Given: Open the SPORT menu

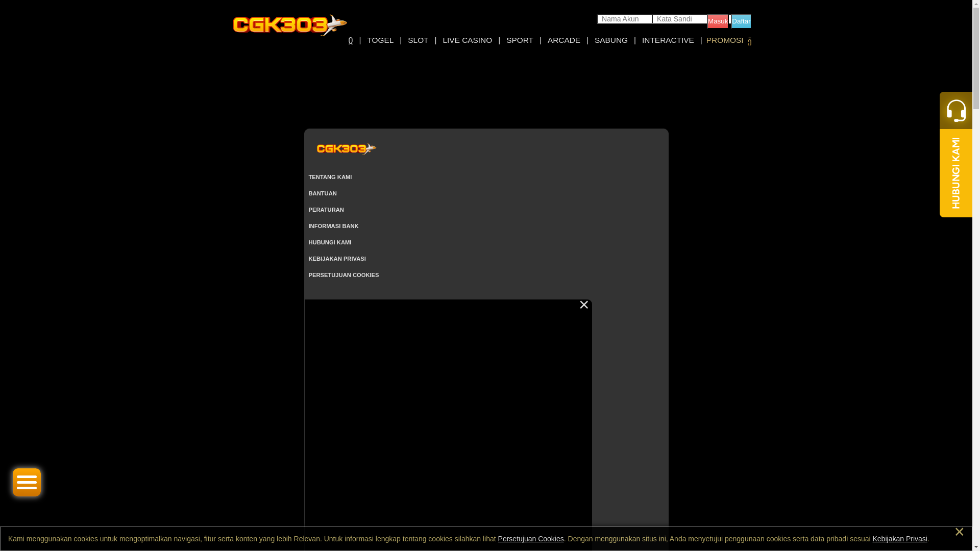Looking at the screenshot, I should click(x=520, y=40).
